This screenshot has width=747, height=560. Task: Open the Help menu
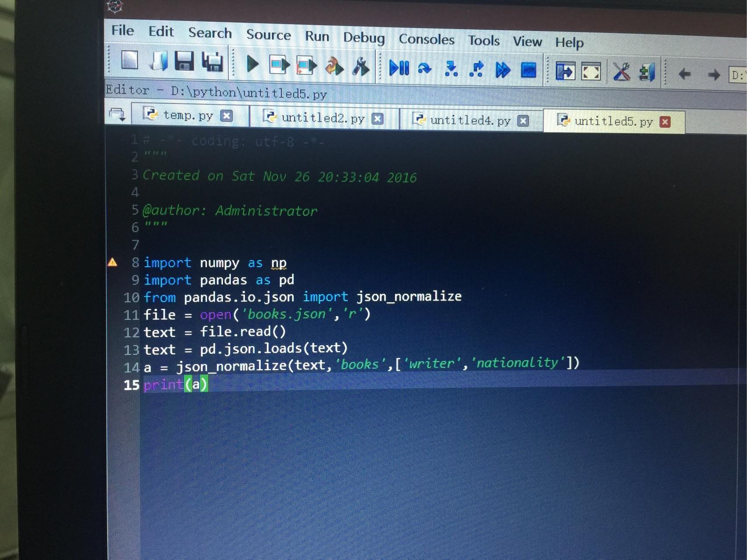[569, 43]
